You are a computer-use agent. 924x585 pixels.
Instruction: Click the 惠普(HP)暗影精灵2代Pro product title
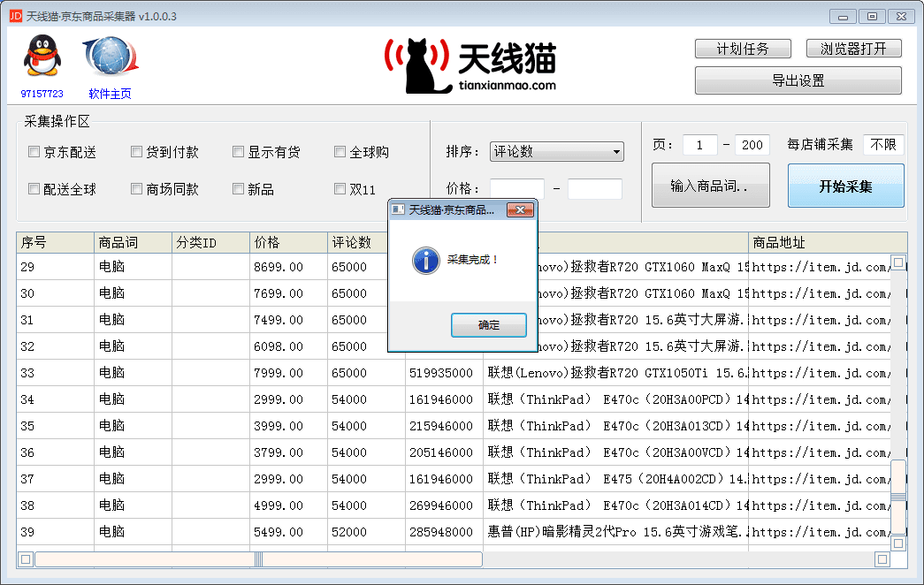pyautogui.click(x=617, y=532)
